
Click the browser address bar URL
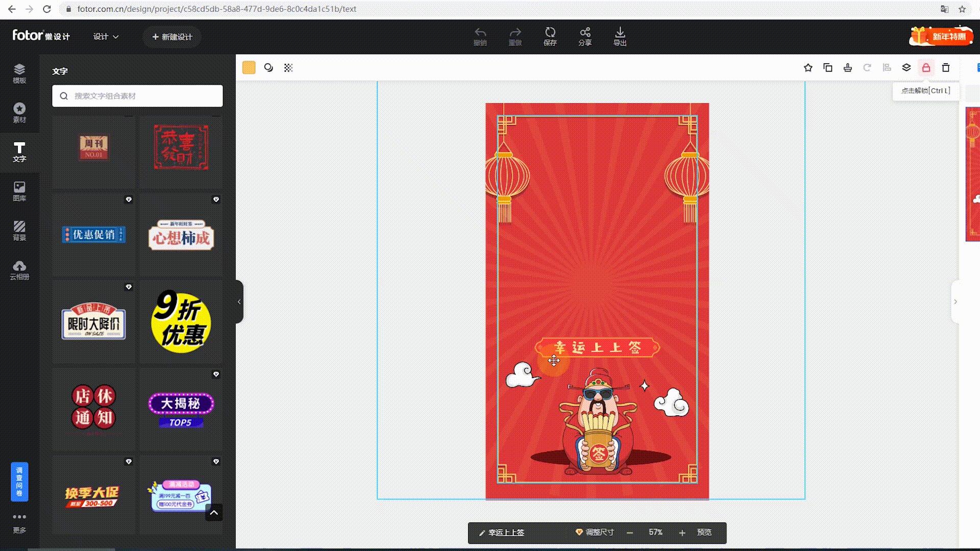217,9
